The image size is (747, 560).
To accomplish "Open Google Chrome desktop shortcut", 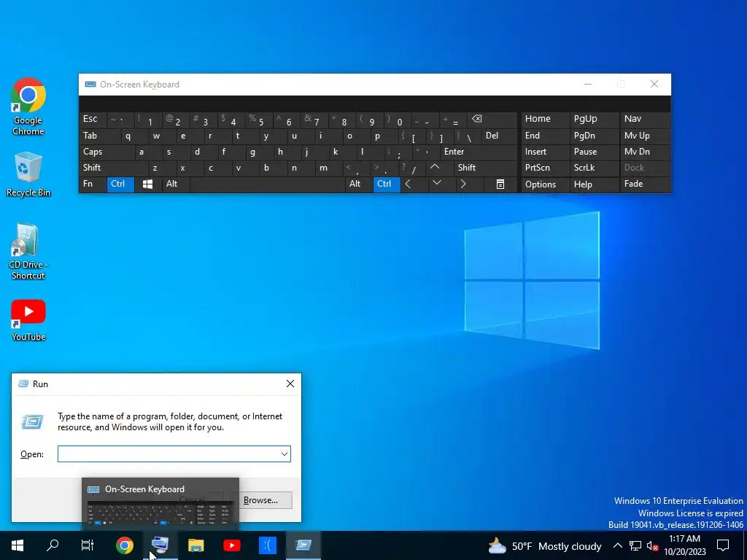I will (28, 106).
